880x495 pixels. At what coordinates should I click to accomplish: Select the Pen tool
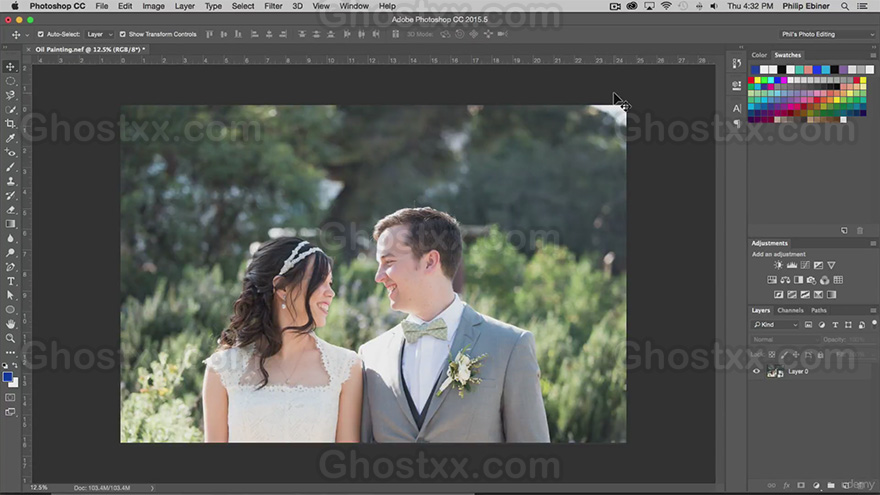10,267
